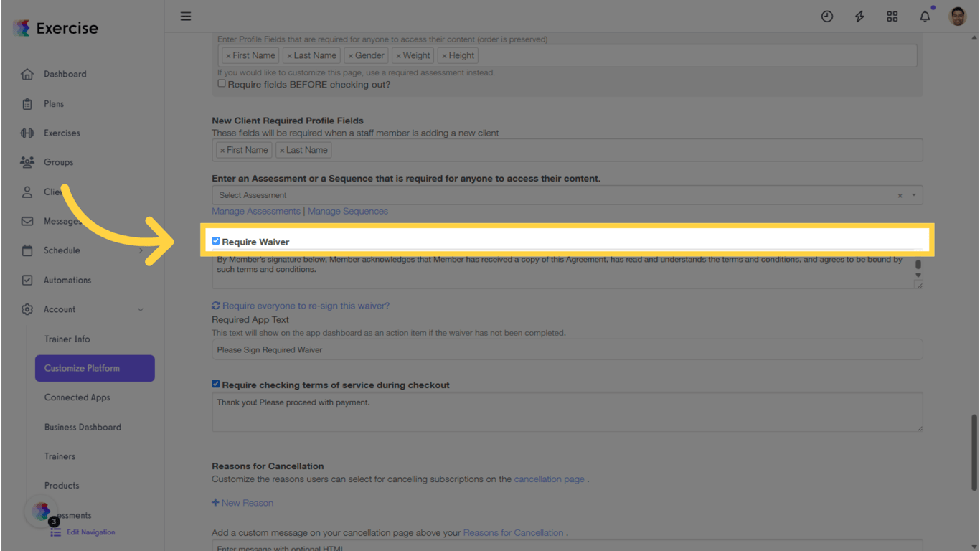The width and height of the screenshot is (980, 551).
Task: Click '+ New Reason' to add cancellation reason
Action: coord(242,502)
